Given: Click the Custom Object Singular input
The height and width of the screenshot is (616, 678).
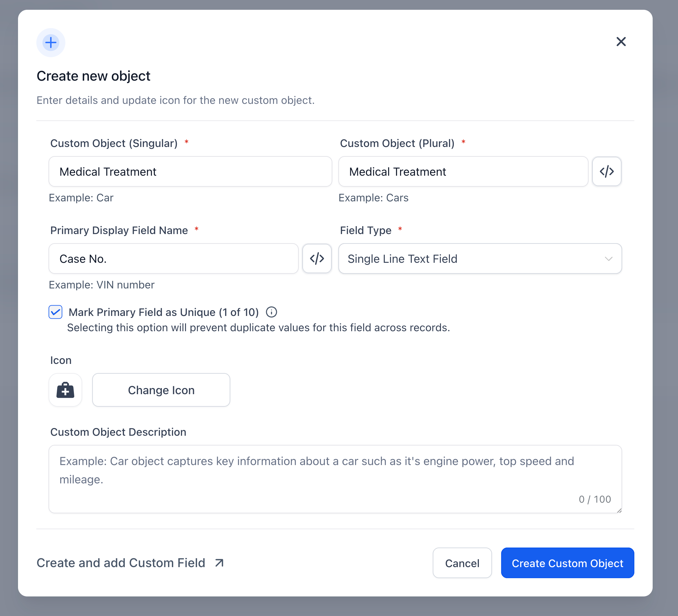Looking at the screenshot, I should pos(190,172).
